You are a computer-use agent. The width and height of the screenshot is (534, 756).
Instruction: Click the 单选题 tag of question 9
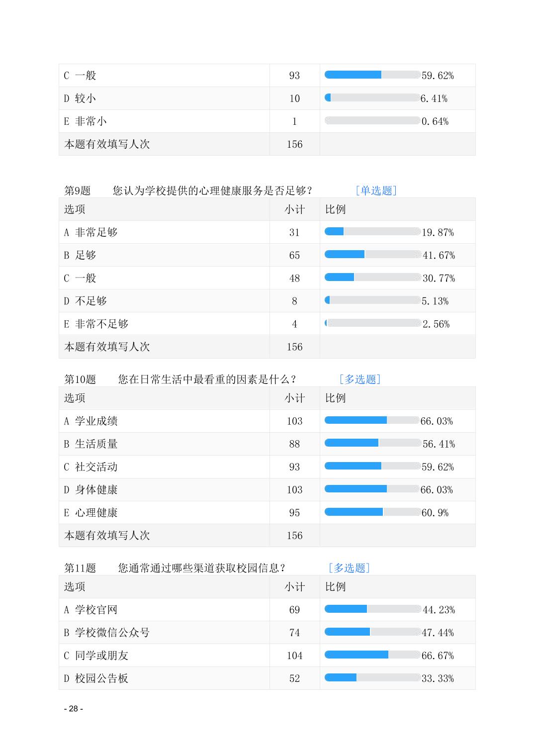point(376,190)
